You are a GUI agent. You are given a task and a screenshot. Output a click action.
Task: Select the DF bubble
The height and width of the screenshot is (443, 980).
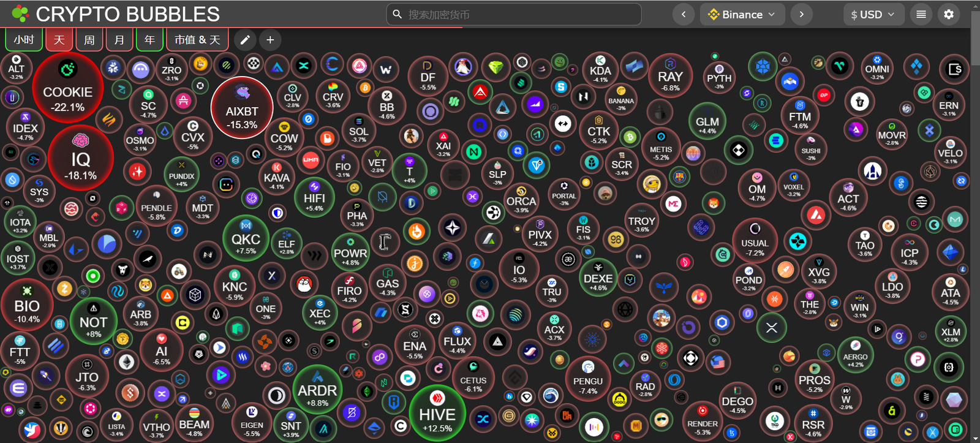coord(428,76)
